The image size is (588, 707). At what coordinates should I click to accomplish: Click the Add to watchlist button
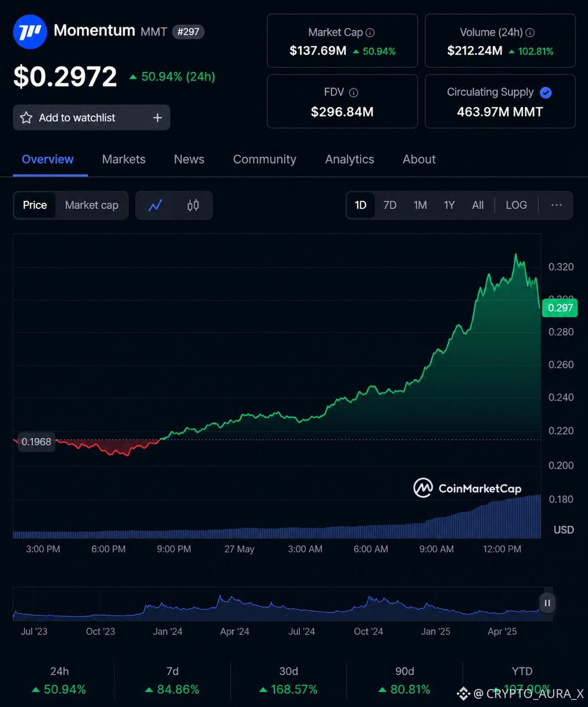pyautogui.click(x=91, y=118)
